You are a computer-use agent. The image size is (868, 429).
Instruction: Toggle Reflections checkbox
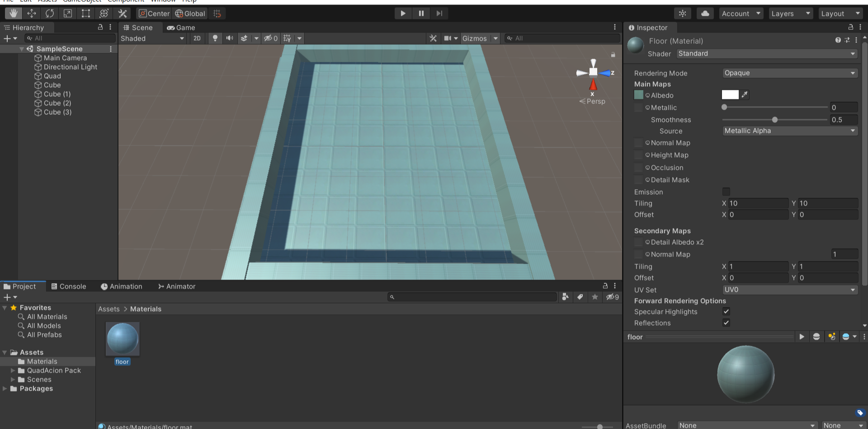(726, 323)
